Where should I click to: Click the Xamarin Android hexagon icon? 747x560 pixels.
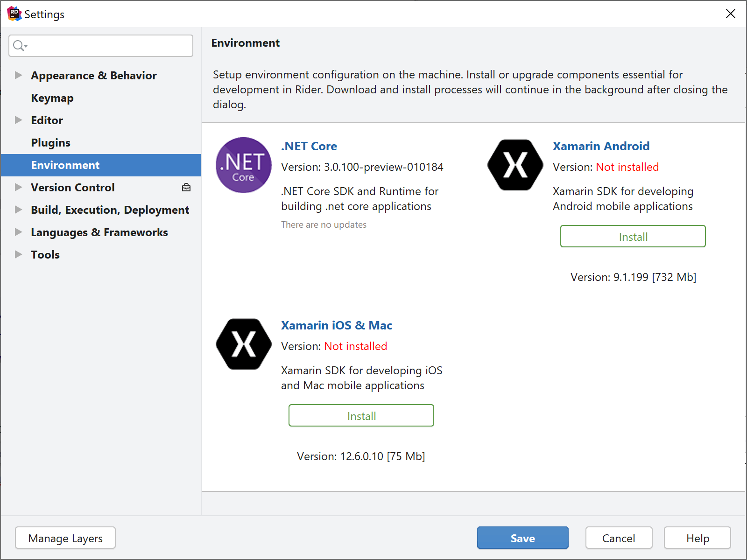(515, 165)
